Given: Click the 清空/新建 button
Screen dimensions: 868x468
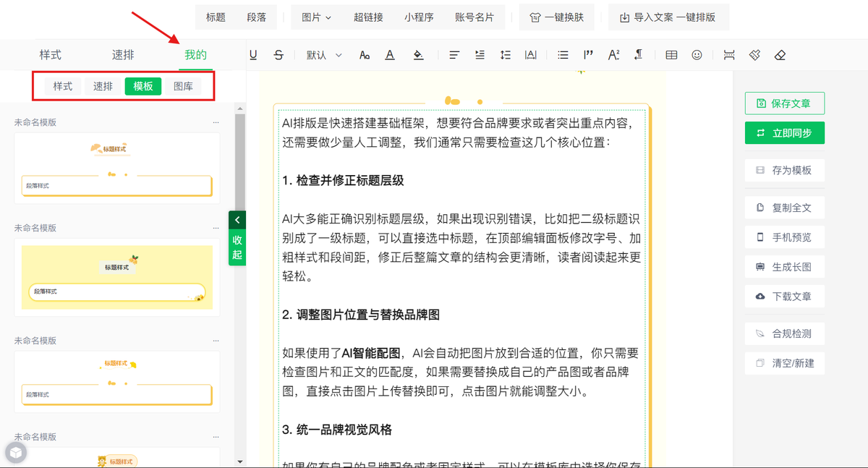Looking at the screenshot, I should click(x=785, y=363).
